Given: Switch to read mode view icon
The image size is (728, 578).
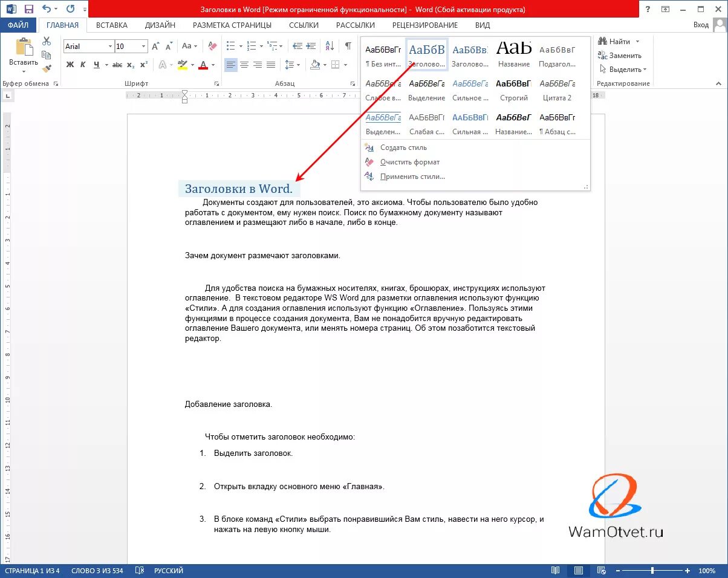Looking at the screenshot, I should tap(555, 571).
